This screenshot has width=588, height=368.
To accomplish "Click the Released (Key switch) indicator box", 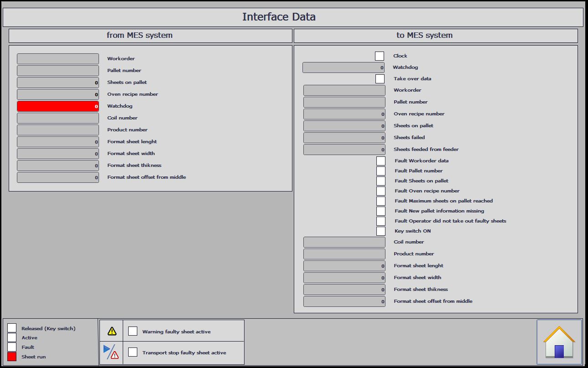I will (12, 328).
